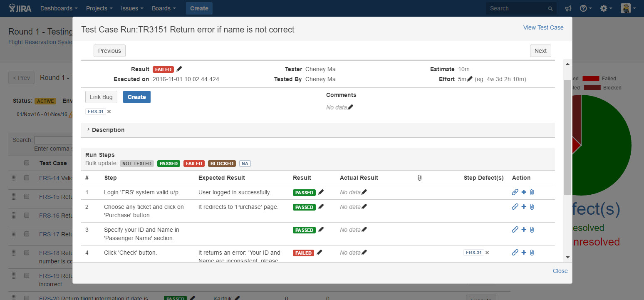Image resolution: width=644 pixels, height=300 pixels.
Task: Edit the Comments field pencil icon
Action: (x=350, y=107)
